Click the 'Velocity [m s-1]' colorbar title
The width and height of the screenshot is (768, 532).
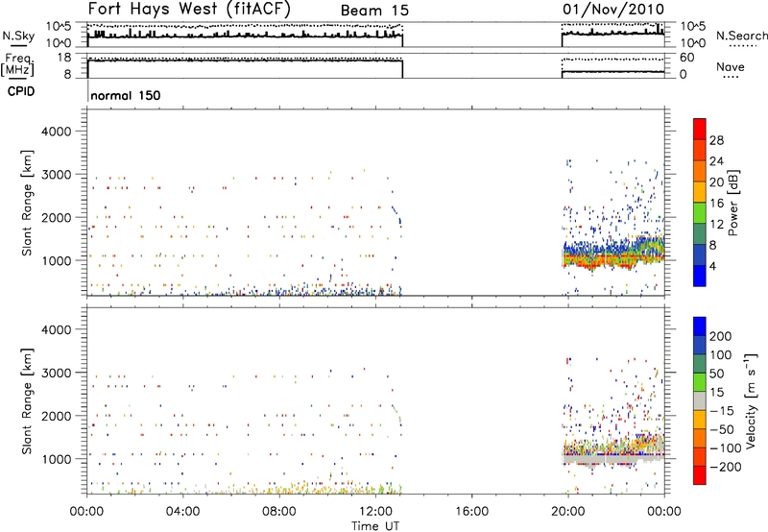(x=751, y=400)
